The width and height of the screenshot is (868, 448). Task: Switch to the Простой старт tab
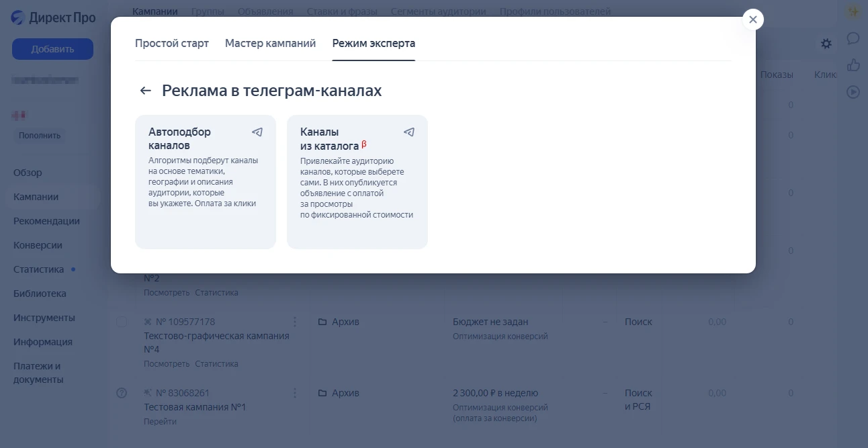coord(172,42)
